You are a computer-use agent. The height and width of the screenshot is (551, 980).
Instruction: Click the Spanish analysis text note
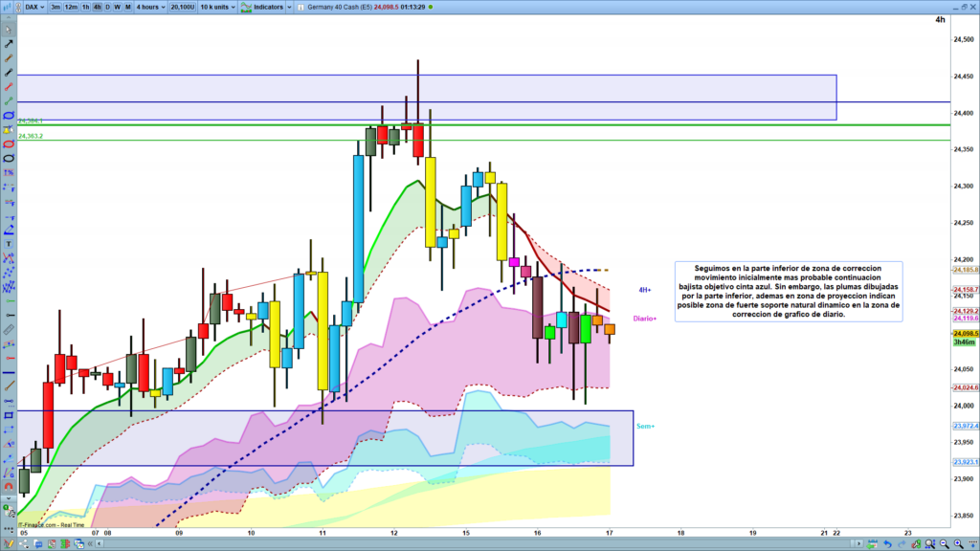789,291
